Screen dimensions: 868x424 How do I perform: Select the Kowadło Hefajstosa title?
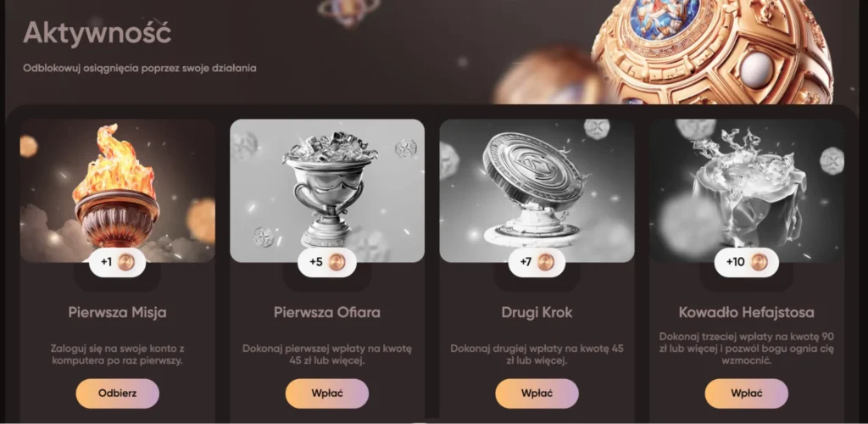click(x=746, y=312)
